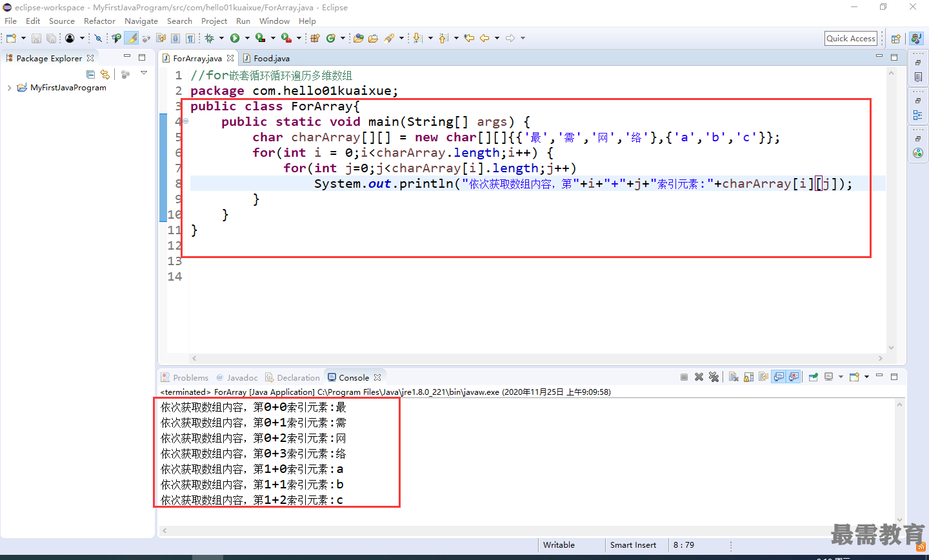Toggle Word Wrap in Console
The height and width of the screenshot is (560, 929).
[764, 377]
